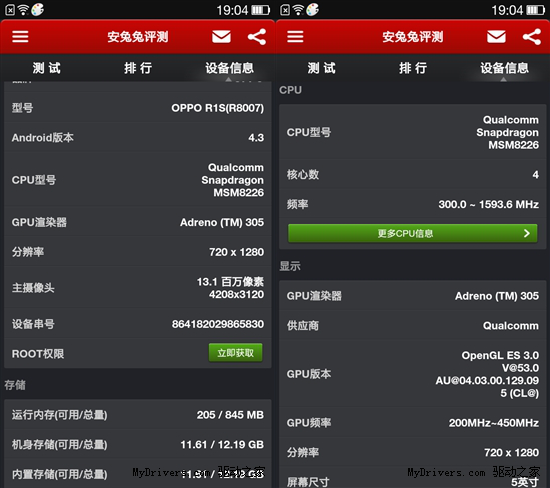This screenshot has height=488, width=550.
Task: Tap the mail icon in left header
Action: (221, 36)
